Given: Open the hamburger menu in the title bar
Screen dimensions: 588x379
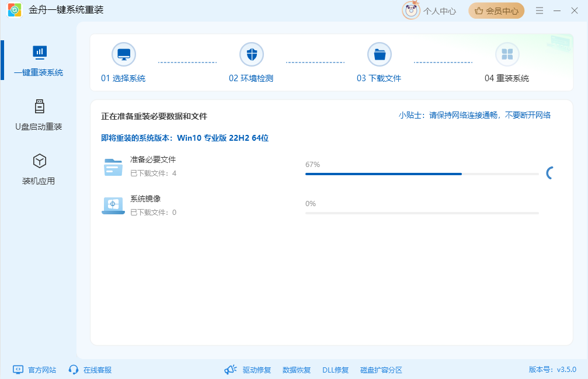Looking at the screenshot, I should (x=539, y=11).
